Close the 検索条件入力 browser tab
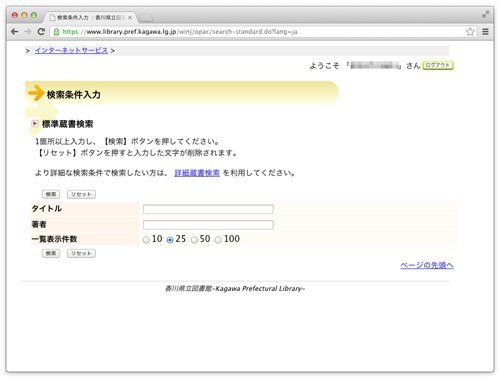Image resolution: width=500 pixels, height=378 pixels. (x=130, y=17)
